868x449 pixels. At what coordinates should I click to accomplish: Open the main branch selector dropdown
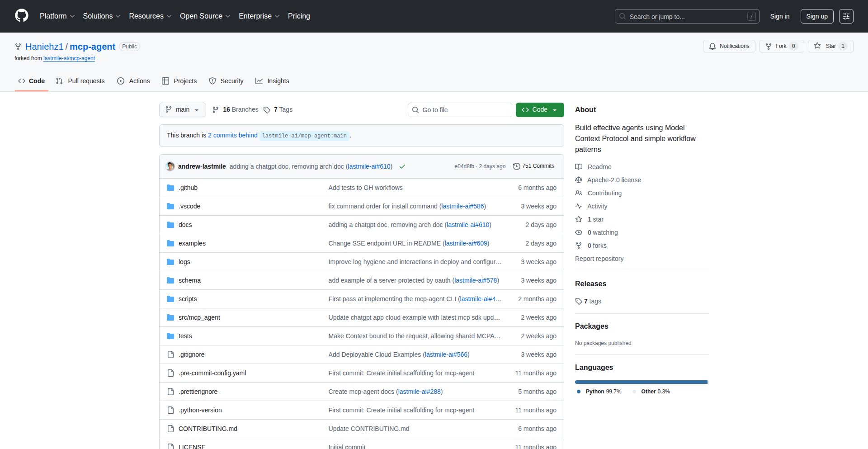point(182,110)
